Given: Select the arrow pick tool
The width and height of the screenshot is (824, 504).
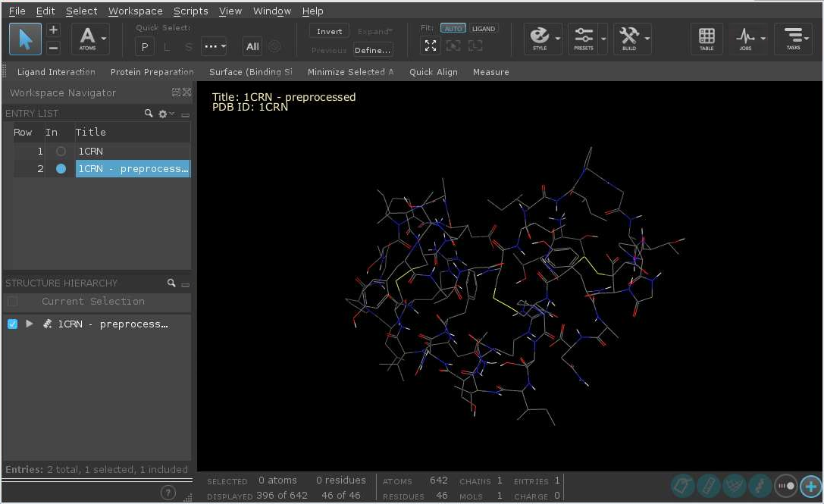Looking at the screenshot, I should pyautogui.click(x=25, y=39).
